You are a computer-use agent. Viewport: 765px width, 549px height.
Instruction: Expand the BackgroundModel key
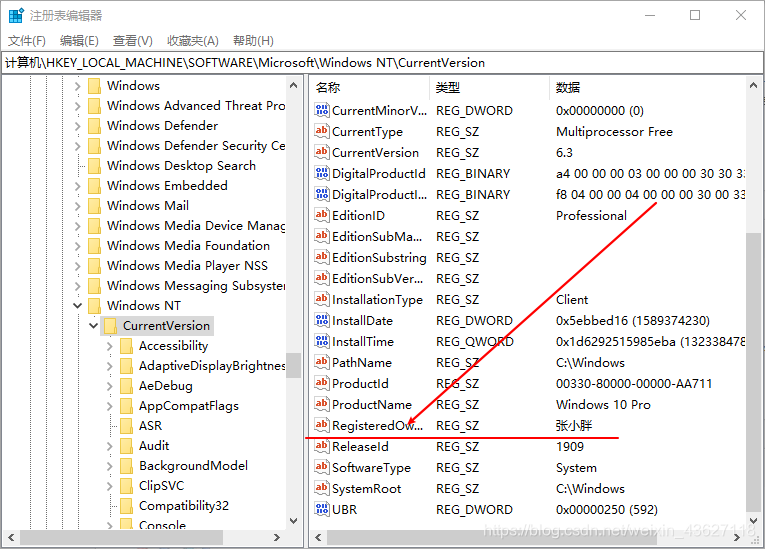click(109, 466)
